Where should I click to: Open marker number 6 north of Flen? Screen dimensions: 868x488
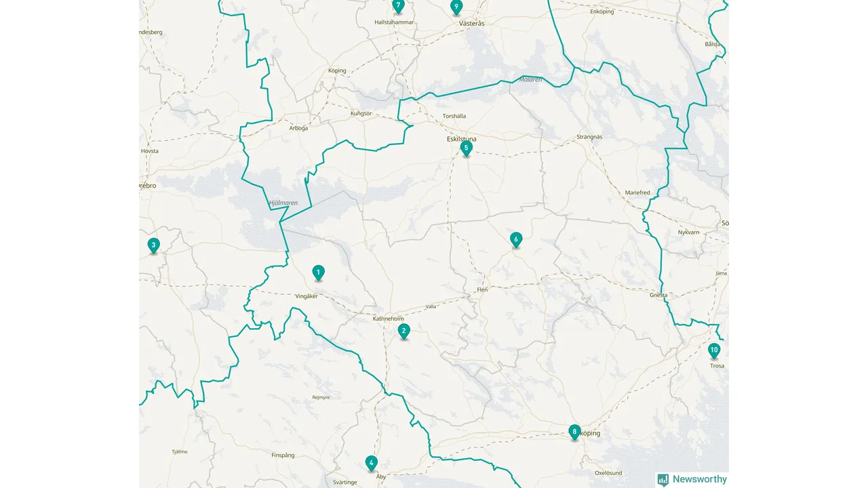pyautogui.click(x=516, y=239)
